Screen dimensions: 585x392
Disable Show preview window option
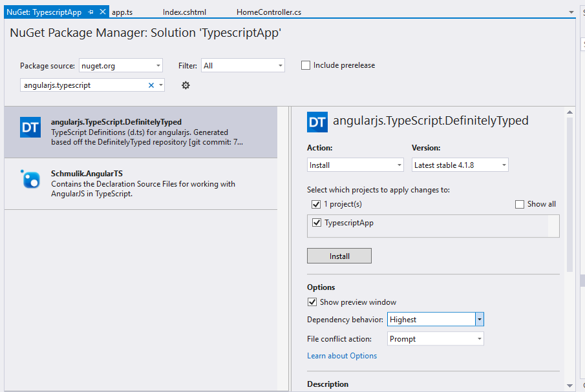click(x=313, y=302)
